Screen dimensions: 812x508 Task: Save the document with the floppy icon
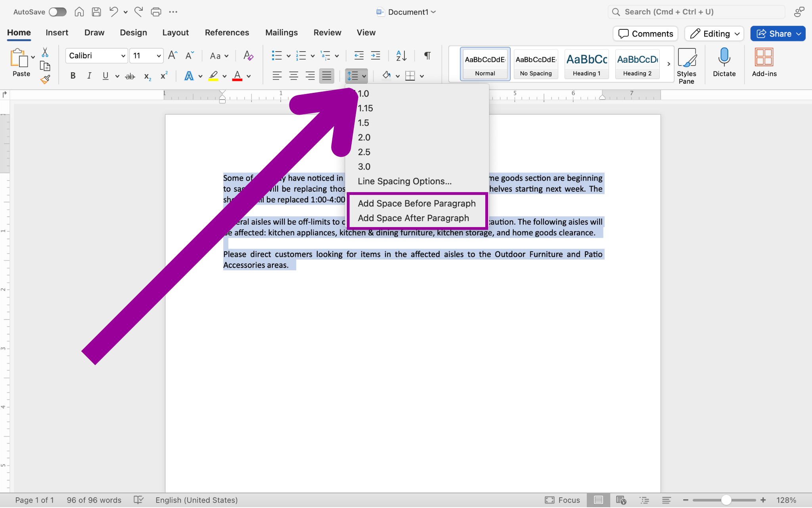pos(96,12)
